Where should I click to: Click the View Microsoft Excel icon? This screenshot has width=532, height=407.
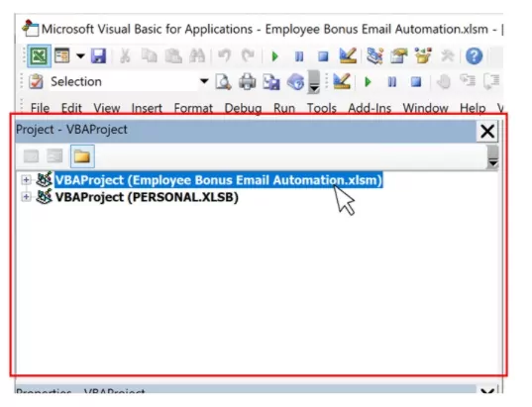[x=39, y=55]
